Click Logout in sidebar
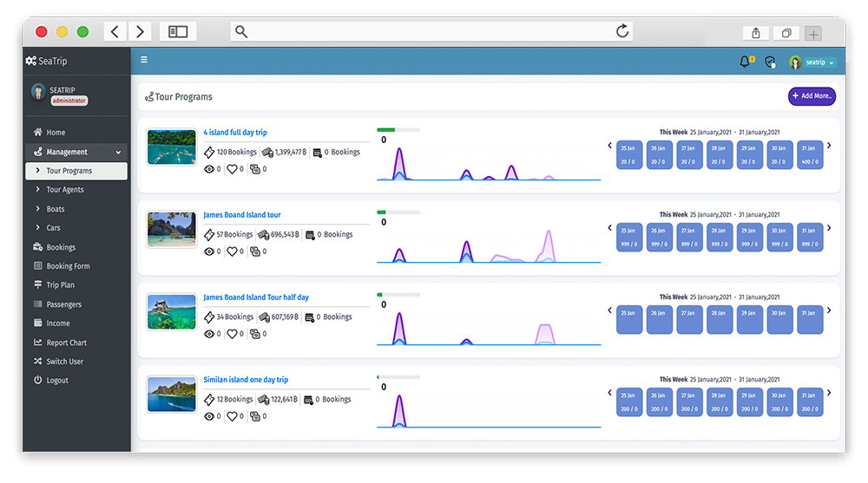Viewport: 868px width, 483px height. [x=76, y=380]
